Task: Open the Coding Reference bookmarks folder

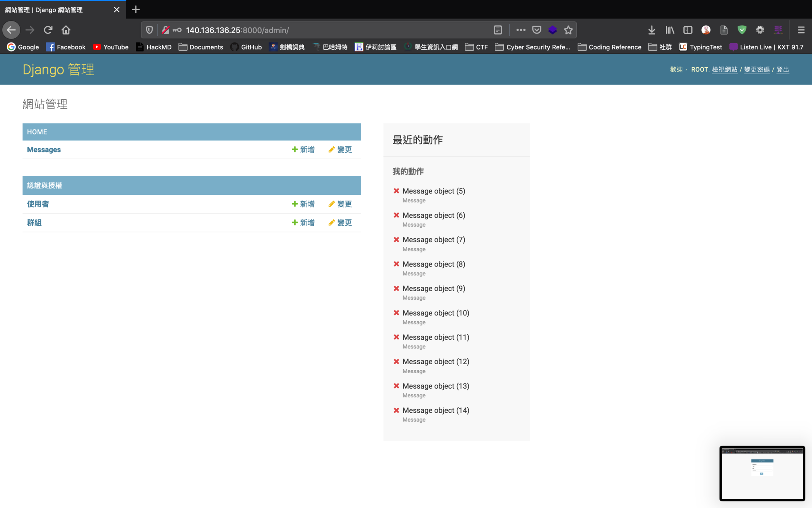Action: point(609,47)
